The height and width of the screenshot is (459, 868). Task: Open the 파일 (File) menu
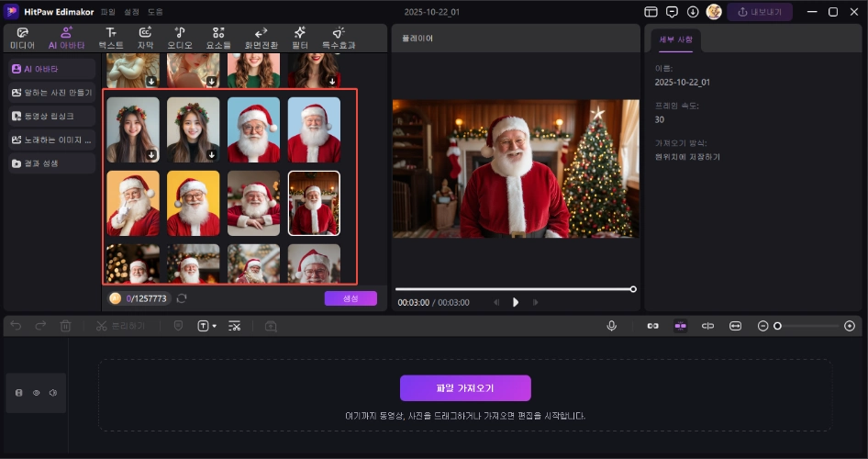pos(108,12)
